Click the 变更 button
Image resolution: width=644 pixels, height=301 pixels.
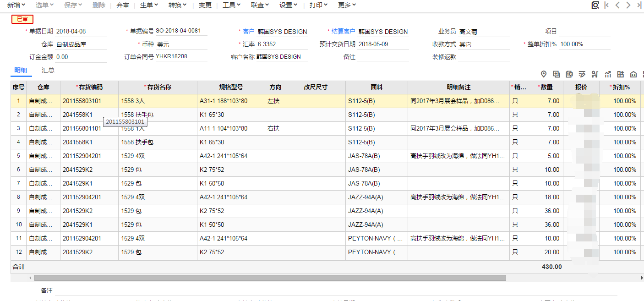(x=205, y=5)
